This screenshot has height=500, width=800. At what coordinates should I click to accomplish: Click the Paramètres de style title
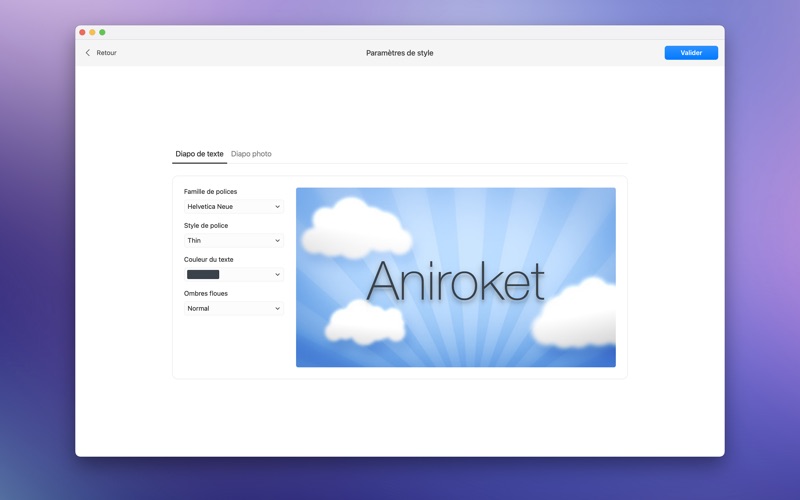(399, 53)
